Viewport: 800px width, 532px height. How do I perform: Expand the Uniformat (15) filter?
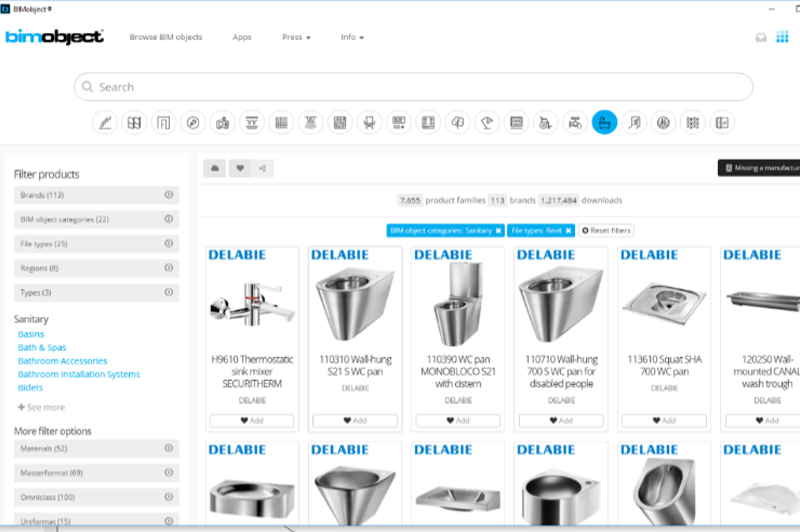pos(96,520)
